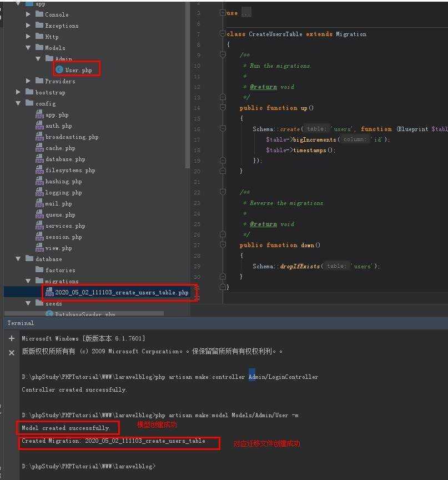This screenshot has height=480, width=448.
Task: Open hashing.php config file
Action: 64,182
